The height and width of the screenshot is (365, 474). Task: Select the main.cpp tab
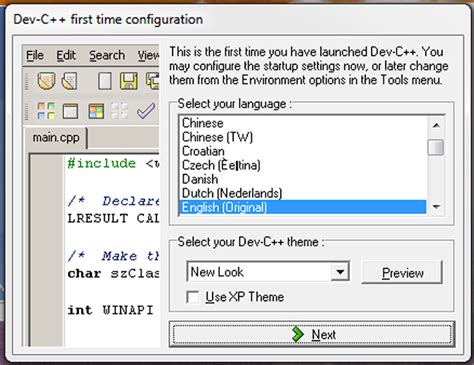pyautogui.click(x=56, y=138)
